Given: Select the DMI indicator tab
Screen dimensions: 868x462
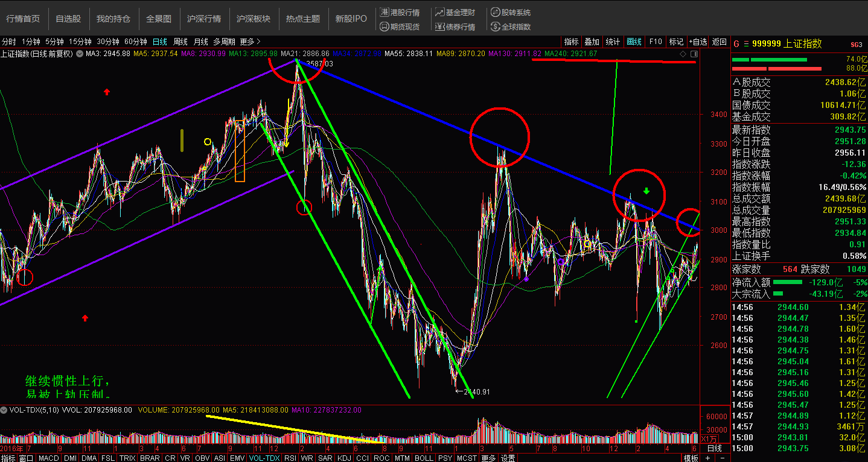Looking at the screenshot, I should [71, 458].
